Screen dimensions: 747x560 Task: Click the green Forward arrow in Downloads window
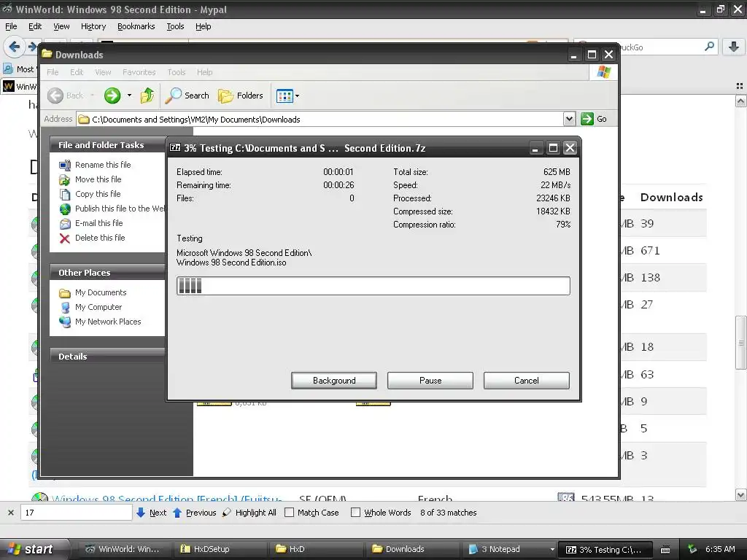[x=112, y=96]
